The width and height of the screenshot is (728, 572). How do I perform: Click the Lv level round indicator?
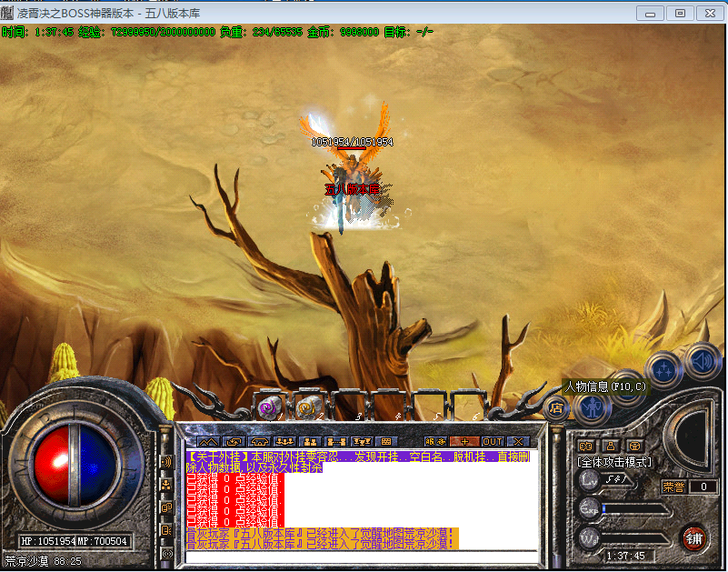590,480
